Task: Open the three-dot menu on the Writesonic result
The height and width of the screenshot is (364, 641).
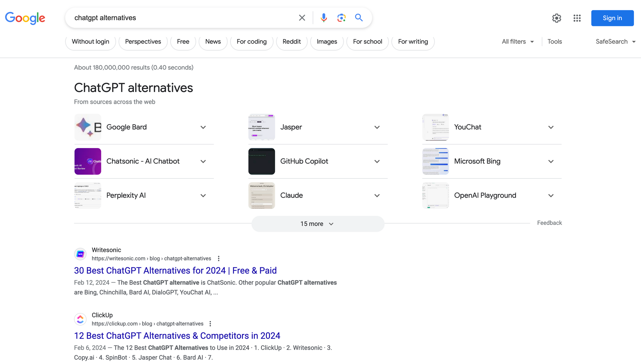Action: [219, 258]
